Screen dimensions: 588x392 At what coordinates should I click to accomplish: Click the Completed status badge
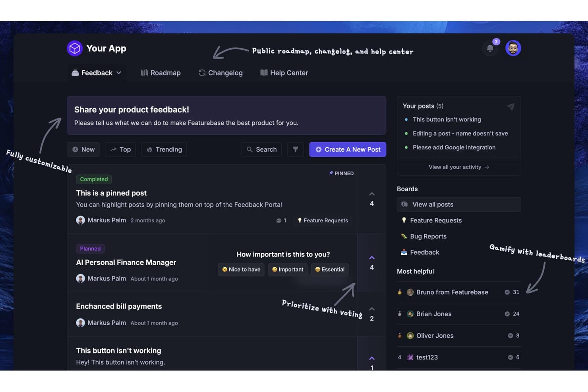point(94,179)
